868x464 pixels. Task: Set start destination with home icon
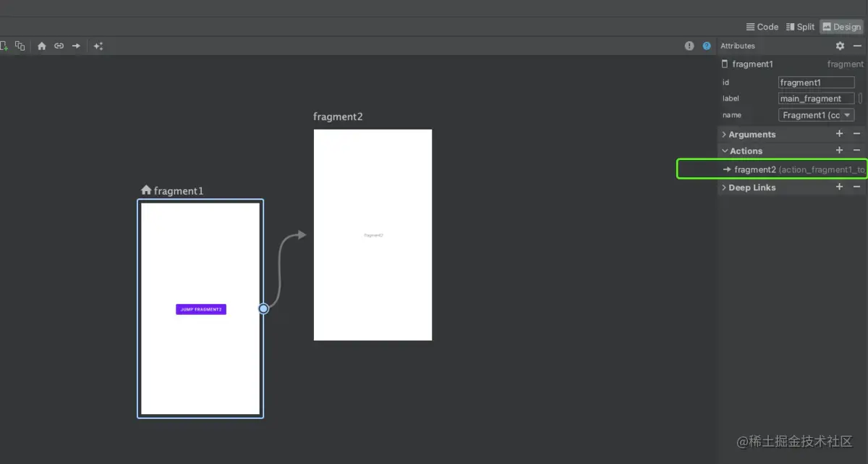41,46
